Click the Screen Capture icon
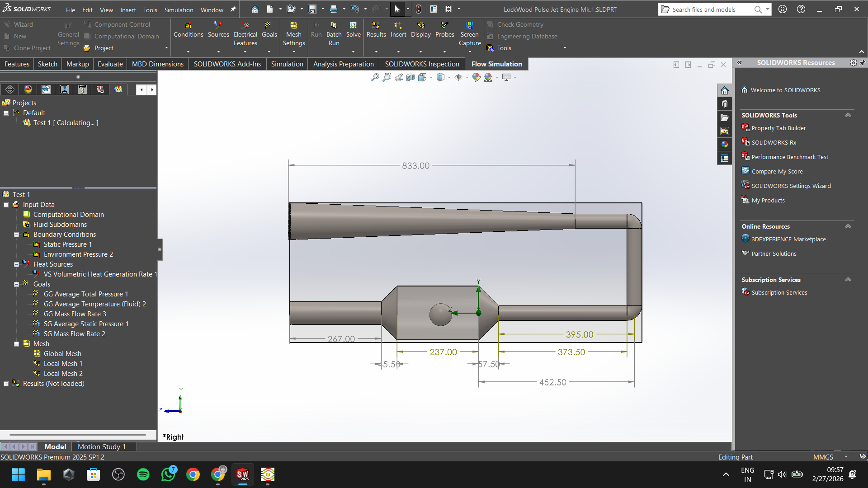This screenshot has height=488, width=868. [470, 34]
